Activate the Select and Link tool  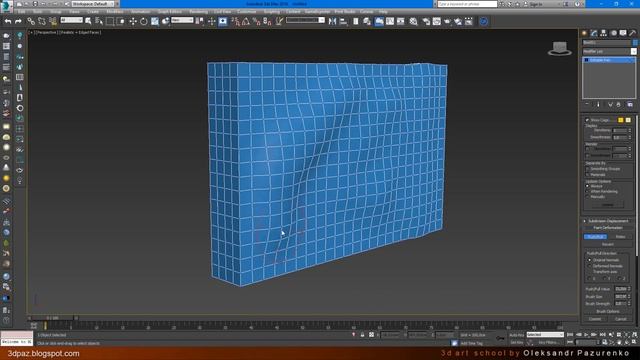pyautogui.click(x=31, y=21)
